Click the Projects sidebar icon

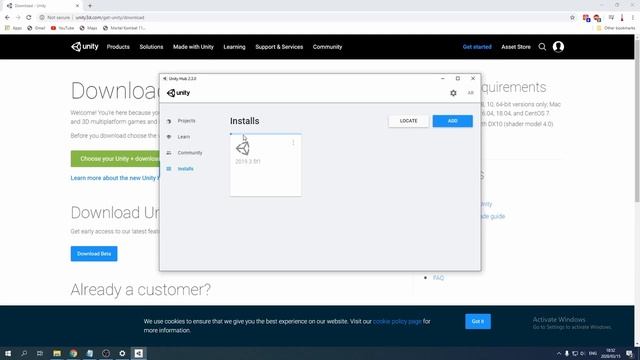169,121
